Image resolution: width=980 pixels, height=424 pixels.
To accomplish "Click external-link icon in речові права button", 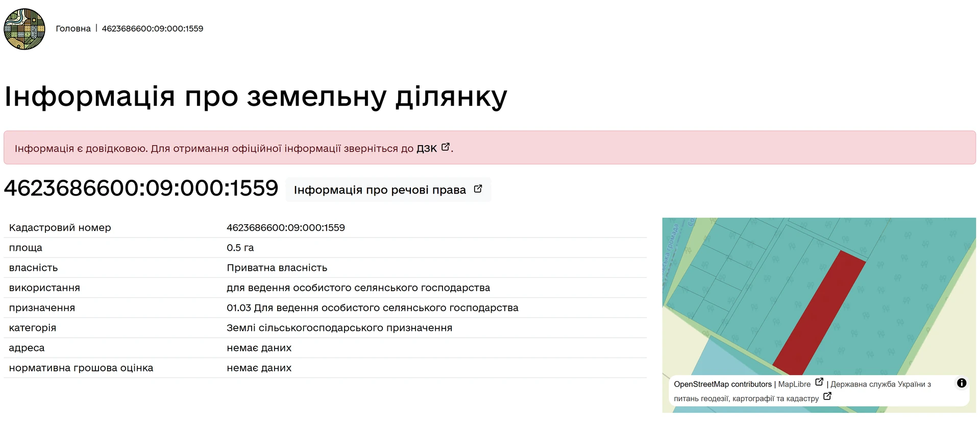I will coord(478,189).
